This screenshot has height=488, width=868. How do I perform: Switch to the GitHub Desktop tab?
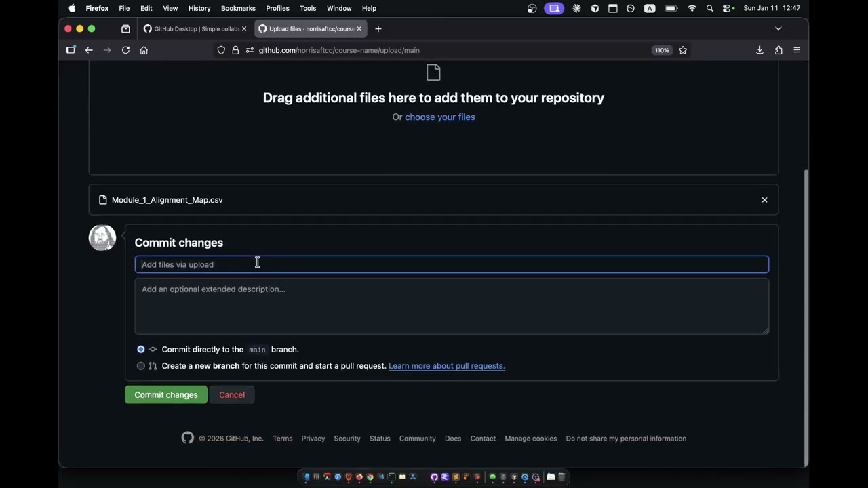pos(195,28)
